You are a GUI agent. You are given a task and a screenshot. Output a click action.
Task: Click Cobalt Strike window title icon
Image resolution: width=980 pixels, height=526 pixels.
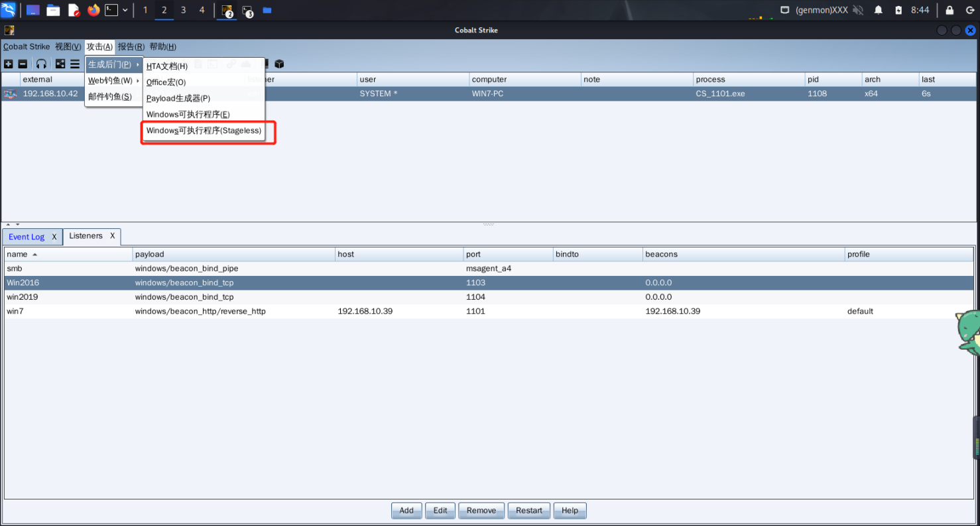tap(9, 30)
